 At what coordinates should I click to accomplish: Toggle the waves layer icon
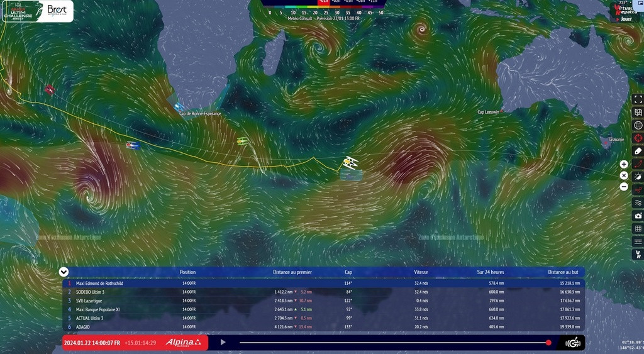click(638, 202)
